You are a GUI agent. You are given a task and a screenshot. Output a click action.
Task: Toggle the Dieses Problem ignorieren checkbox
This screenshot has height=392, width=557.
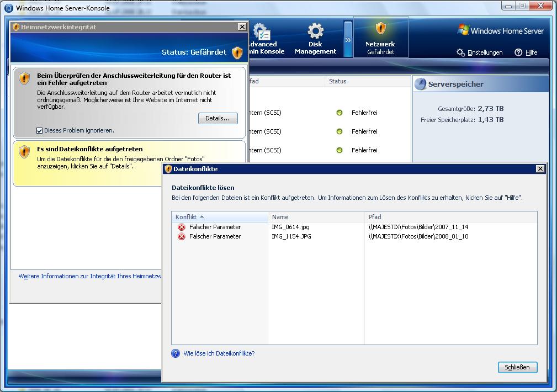coord(39,131)
